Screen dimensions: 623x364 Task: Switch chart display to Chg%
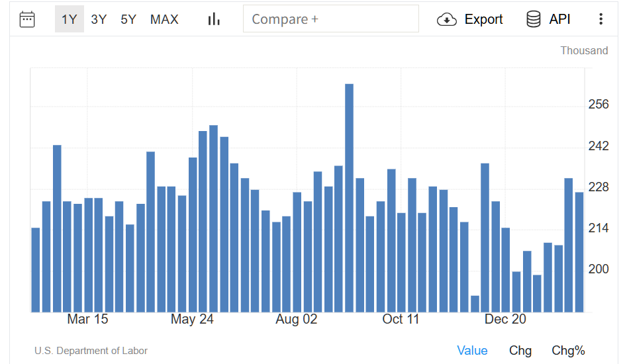click(568, 351)
